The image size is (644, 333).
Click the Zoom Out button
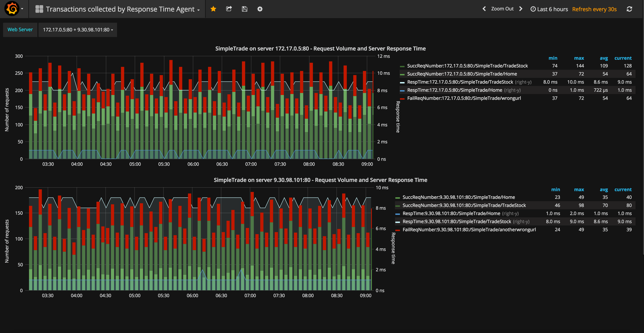(x=502, y=9)
